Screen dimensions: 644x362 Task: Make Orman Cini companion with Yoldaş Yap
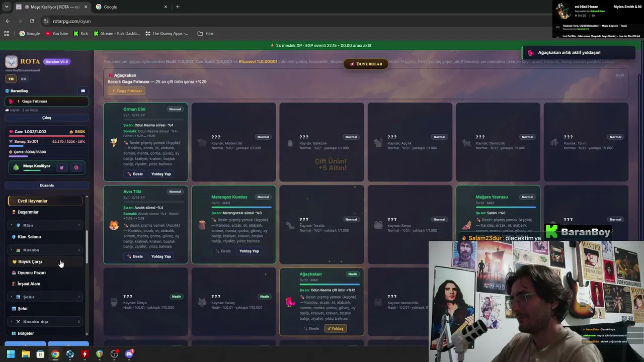[161, 174]
